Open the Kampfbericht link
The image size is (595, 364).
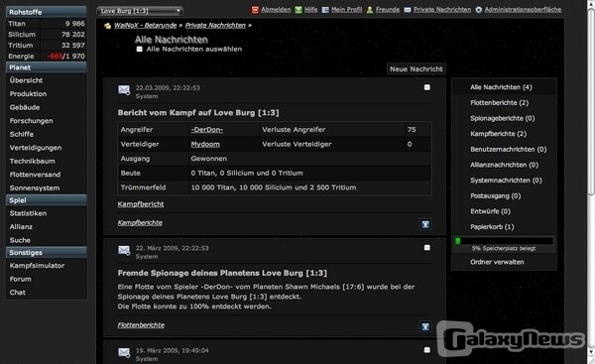point(141,204)
